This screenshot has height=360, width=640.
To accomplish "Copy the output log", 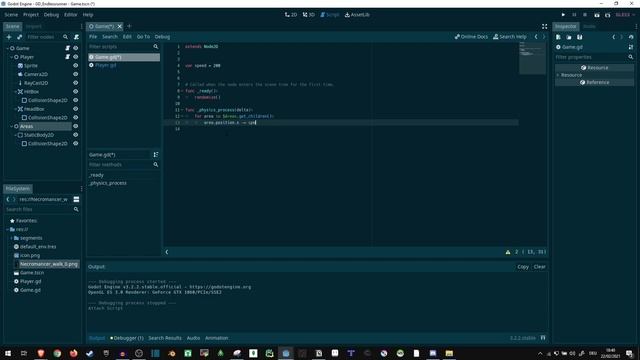I will (x=523, y=267).
